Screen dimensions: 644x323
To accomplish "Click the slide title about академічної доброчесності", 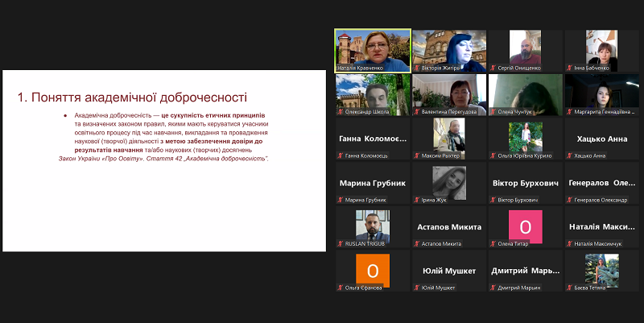I will (132, 97).
